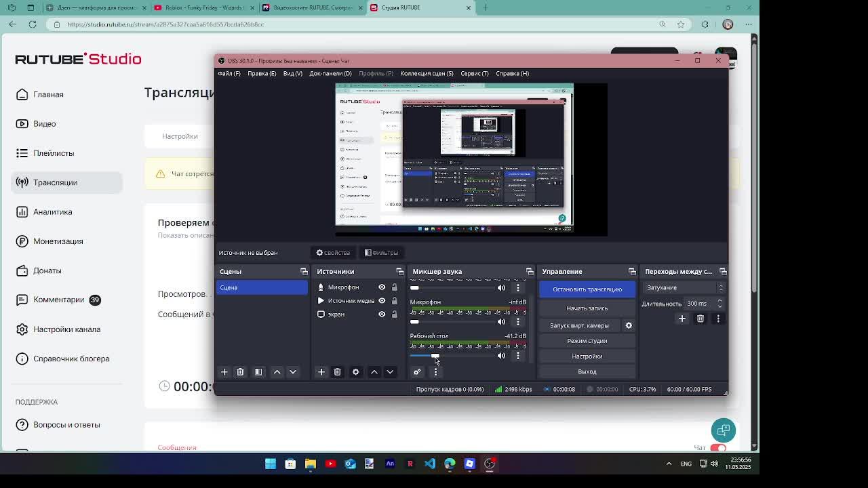Click Запуск вирт. камеры button
This screenshot has height=488, width=868.
pyautogui.click(x=579, y=326)
